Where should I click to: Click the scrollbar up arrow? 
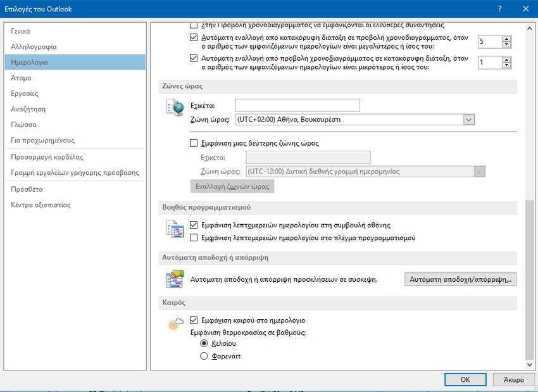point(529,29)
